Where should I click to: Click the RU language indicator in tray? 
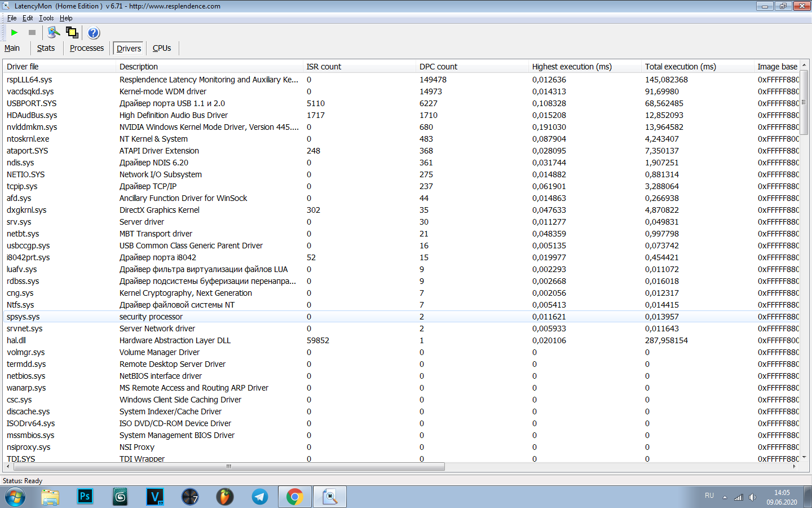pos(709,496)
